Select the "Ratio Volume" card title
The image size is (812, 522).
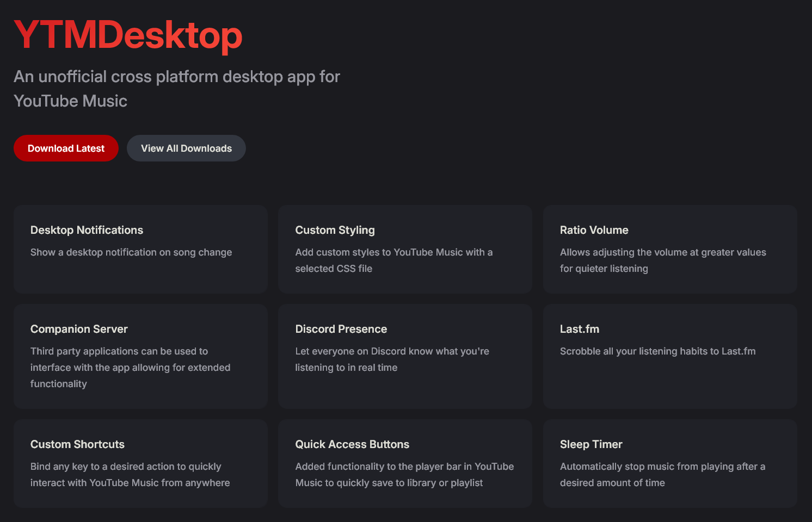[x=594, y=230]
